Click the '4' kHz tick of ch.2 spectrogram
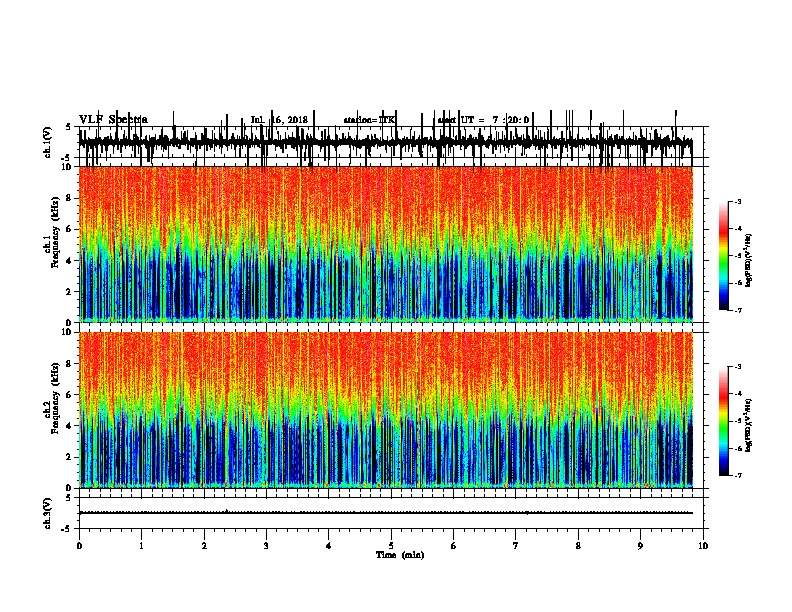This screenshot has width=792, height=612. 70,426
